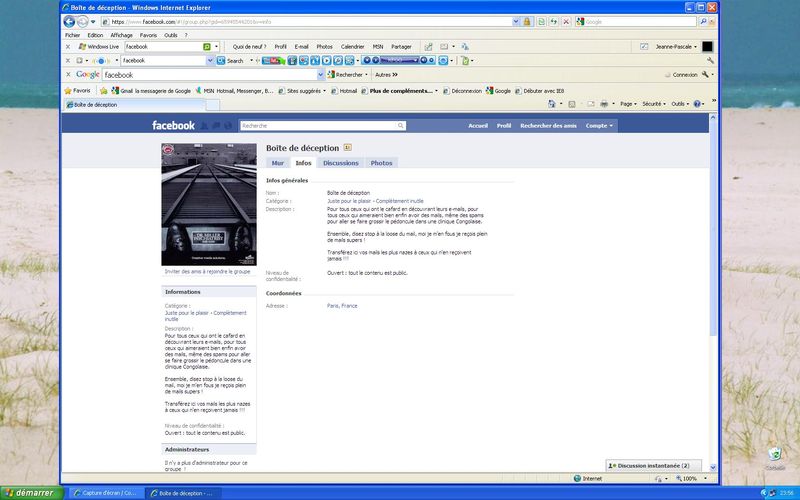Open the Sécurité dropdown in command bar
The image size is (800, 500).
coord(654,104)
